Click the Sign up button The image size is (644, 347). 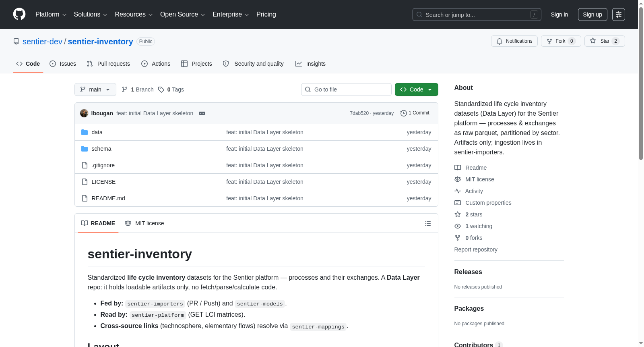point(592,15)
